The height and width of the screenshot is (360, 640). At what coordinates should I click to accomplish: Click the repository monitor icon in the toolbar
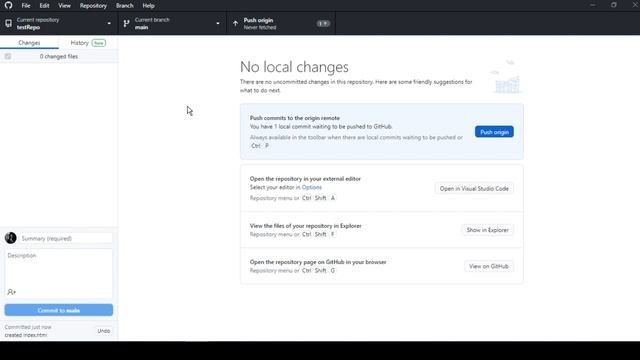(x=9, y=23)
